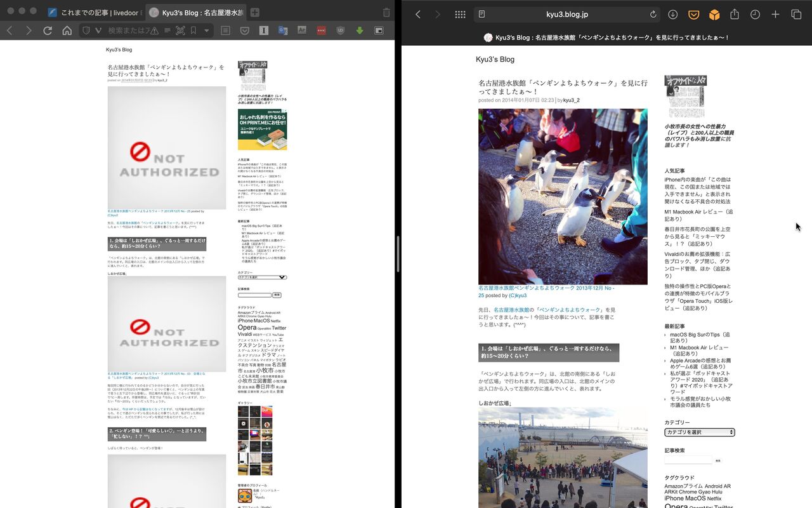Image resolution: width=812 pixels, height=508 pixels.
Task: Open the Share menu in Safari
Action: coord(735,14)
